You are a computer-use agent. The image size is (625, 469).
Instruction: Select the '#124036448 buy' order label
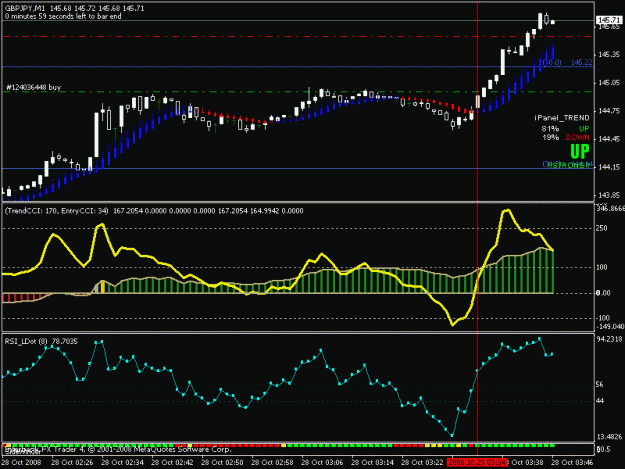[33, 87]
